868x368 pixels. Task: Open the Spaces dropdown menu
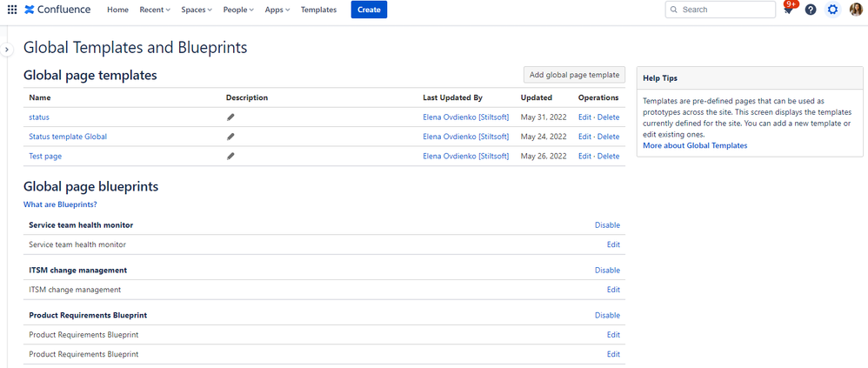click(197, 10)
